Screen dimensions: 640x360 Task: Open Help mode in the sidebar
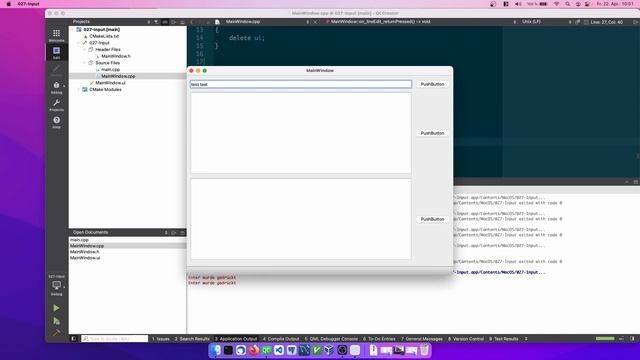pos(56,122)
